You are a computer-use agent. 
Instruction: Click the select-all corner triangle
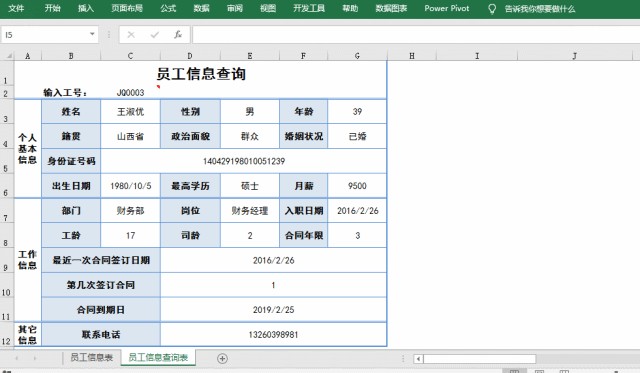(8, 56)
